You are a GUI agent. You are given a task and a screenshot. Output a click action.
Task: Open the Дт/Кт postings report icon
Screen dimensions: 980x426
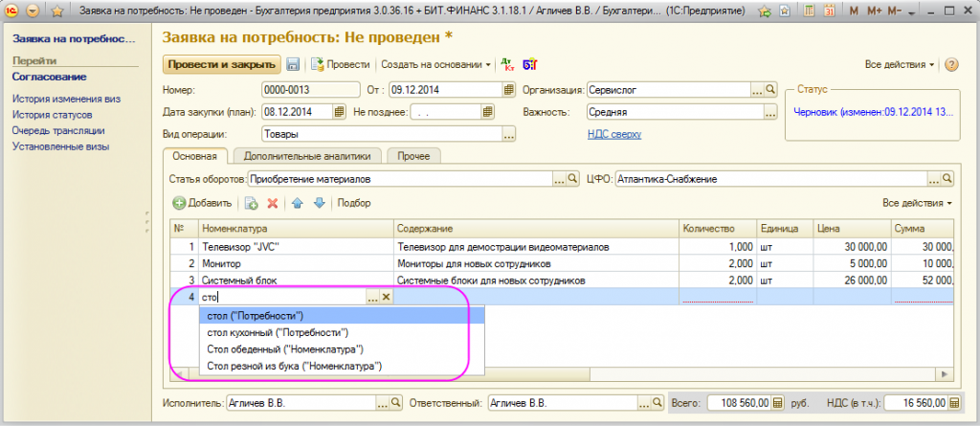pyautogui.click(x=508, y=65)
